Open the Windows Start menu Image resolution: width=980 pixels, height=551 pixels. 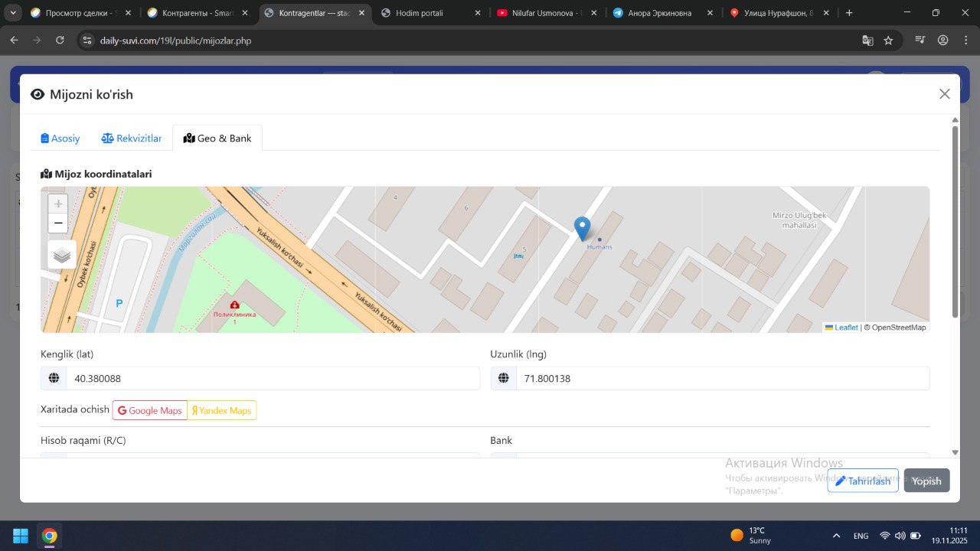click(21, 536)
